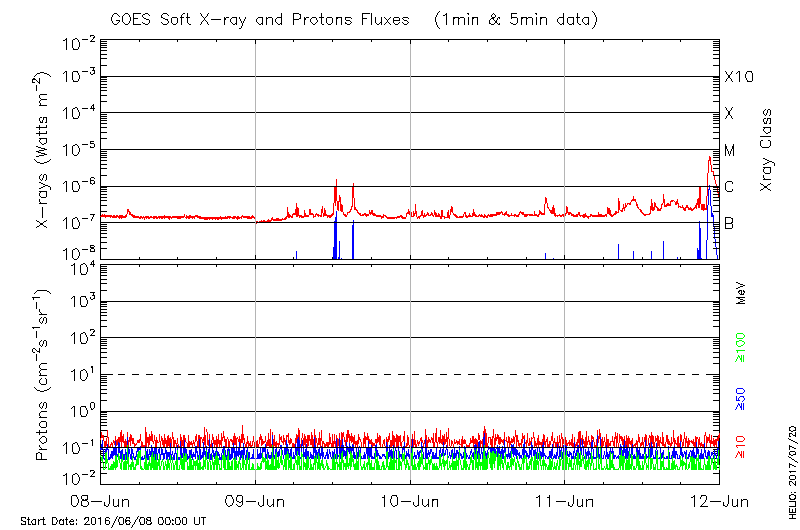Click the red ≥10 MeV legend label
800x530 pixels.
pyautogui.click(x=742, y=447)
